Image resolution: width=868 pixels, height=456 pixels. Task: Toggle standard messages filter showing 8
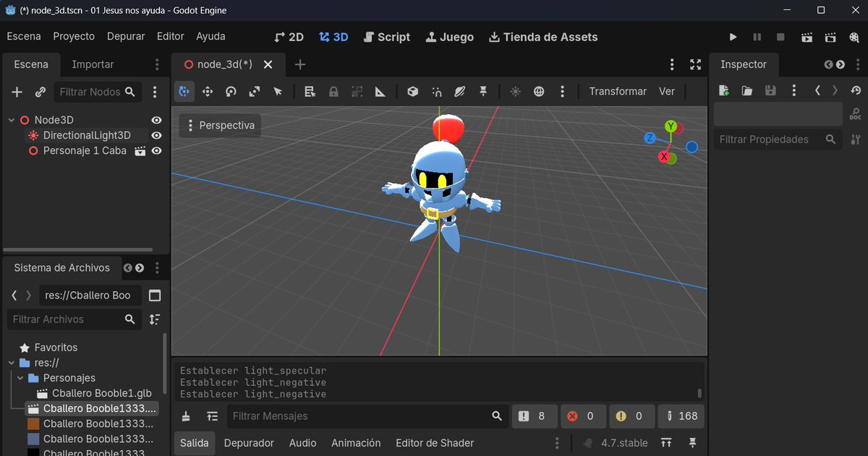click(x=534, y=416)
